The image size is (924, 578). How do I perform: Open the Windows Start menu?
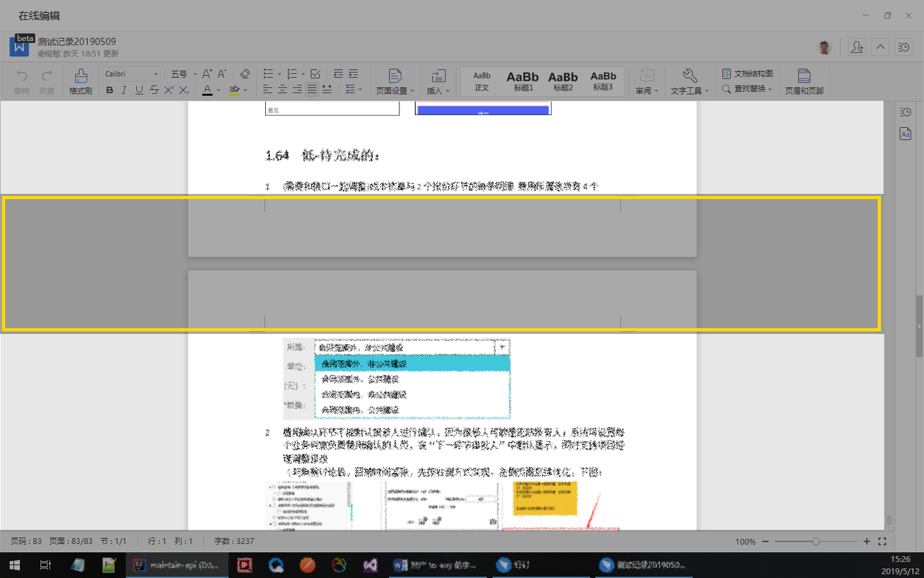pyautogui.click(x=15, y=565)
